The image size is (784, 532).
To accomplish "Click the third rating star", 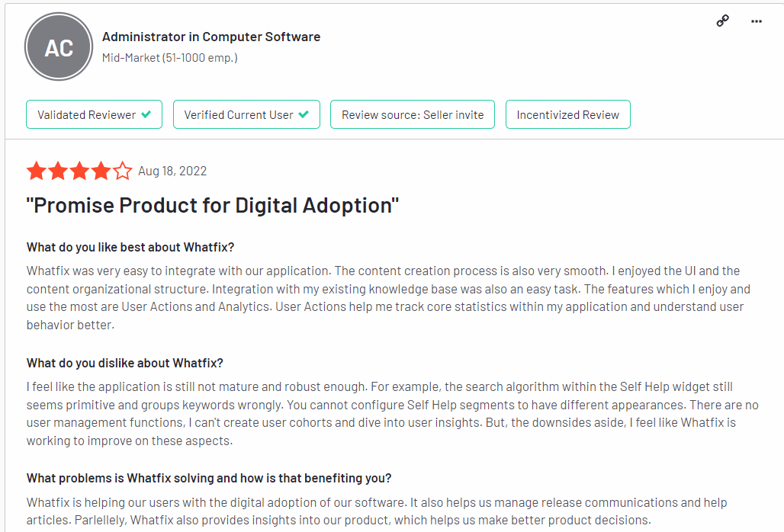I will pos(79,171).
